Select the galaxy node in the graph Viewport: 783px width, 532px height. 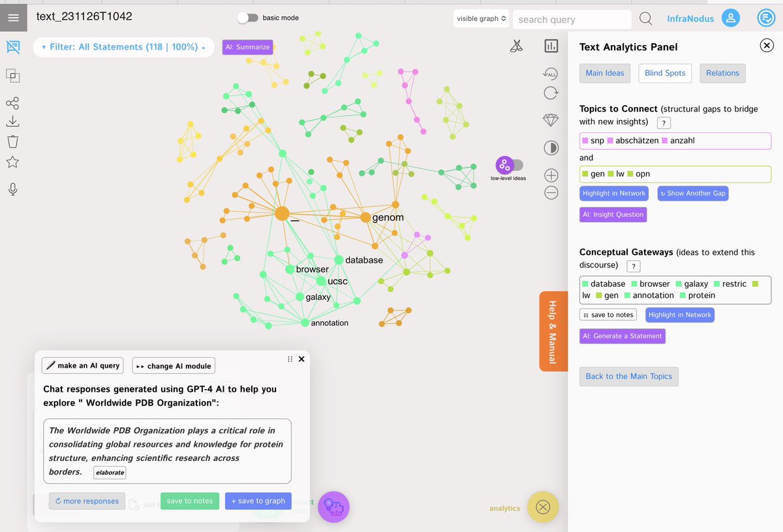[299, 297]
